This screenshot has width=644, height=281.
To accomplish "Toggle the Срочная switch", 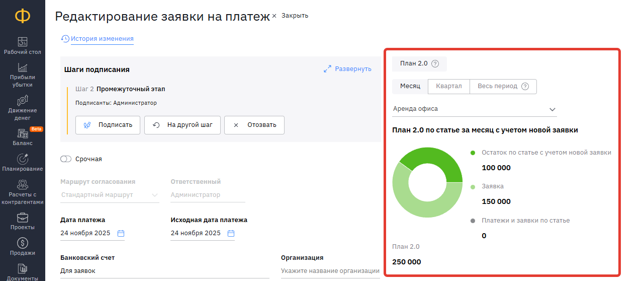I will (x=66, y=159).
